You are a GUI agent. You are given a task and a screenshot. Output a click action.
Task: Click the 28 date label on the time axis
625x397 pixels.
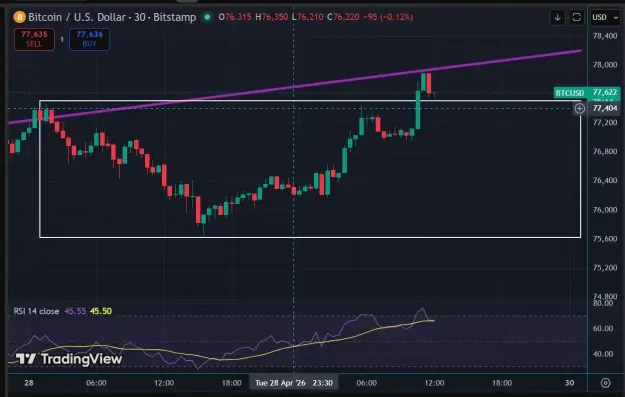pyautogui.click(x=29, y=383)
